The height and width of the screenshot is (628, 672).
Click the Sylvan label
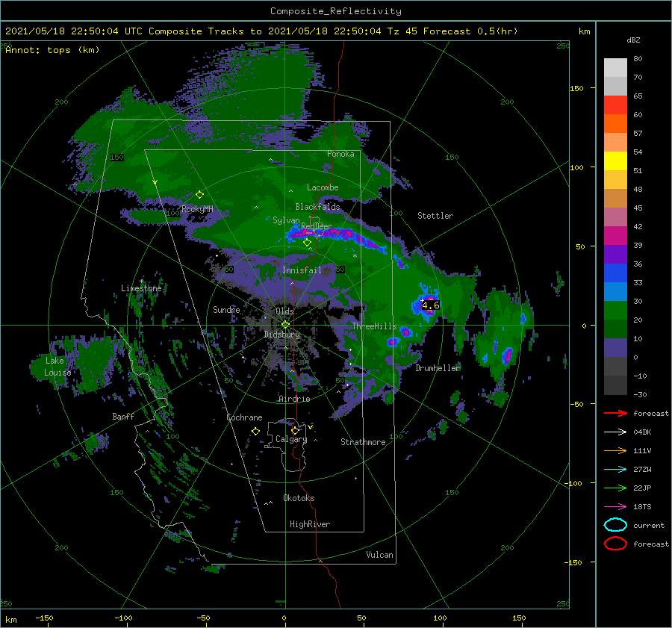click(286, 220)
